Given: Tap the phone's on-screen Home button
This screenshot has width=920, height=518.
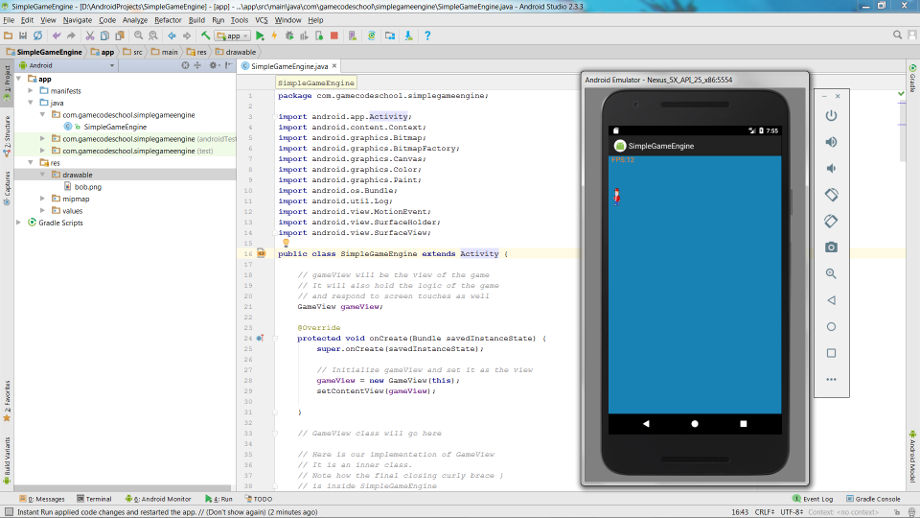Looking at the screenshot, I should tap(695, 424).
